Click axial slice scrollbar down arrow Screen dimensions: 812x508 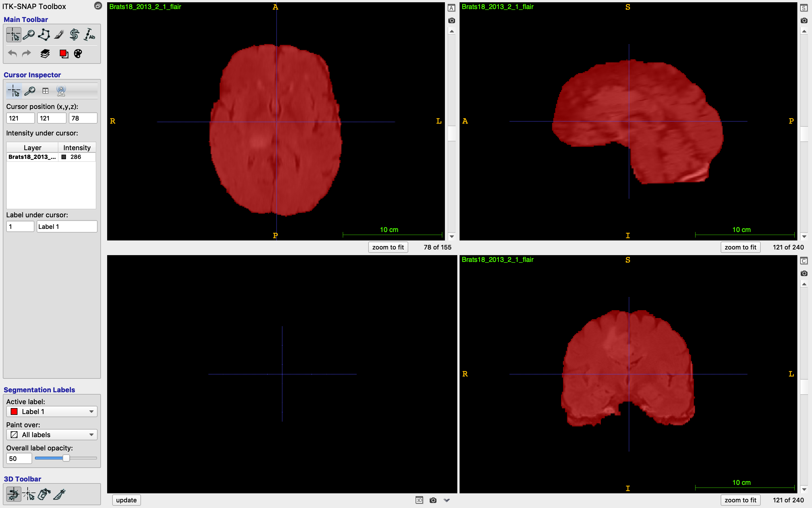[x=452, y=237]
